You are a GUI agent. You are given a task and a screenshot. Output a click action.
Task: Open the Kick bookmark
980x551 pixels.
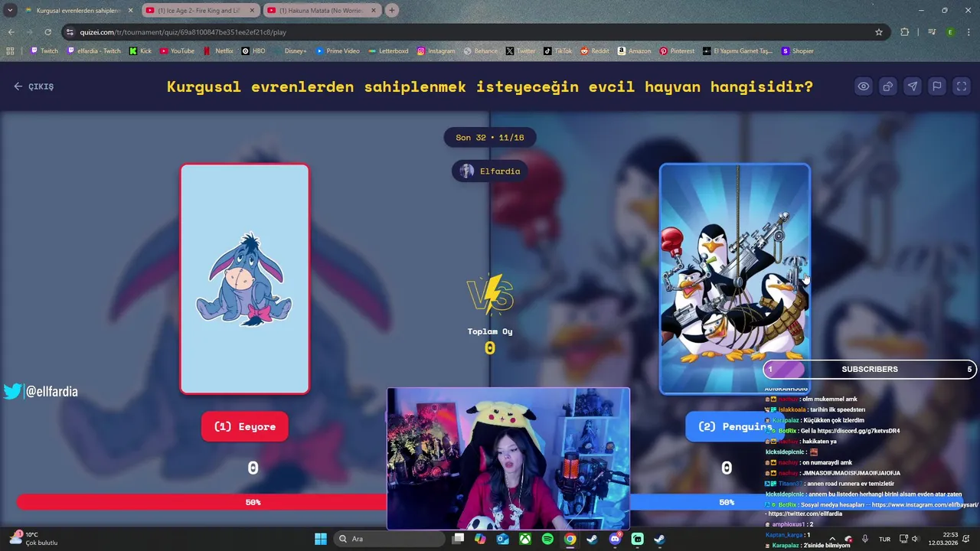(140, 51)
